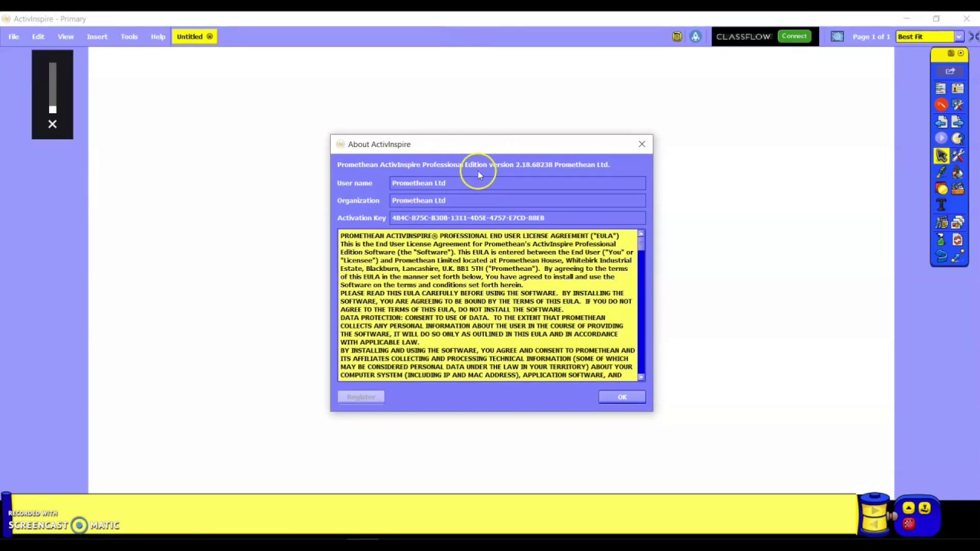Select the Shape tool
Image resolution: width=980 pixels, height=551 pixels.
pyautogui.click(x=941, y=188)
